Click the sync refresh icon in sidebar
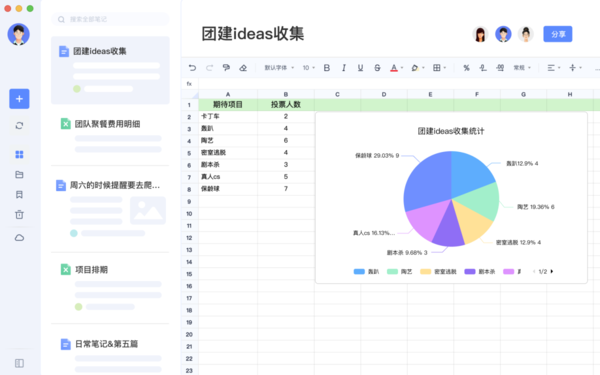Viewport: 600px width, 375px height. pyautogui.click(x=19, y=126)
